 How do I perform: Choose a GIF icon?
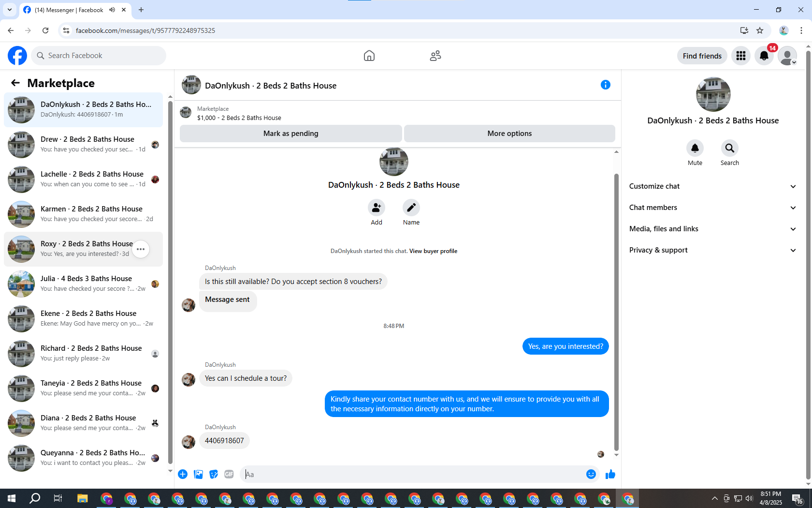point(229,474)
